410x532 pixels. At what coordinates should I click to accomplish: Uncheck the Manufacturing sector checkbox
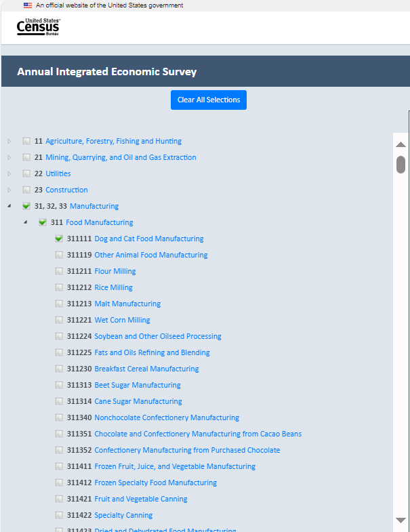26,206
